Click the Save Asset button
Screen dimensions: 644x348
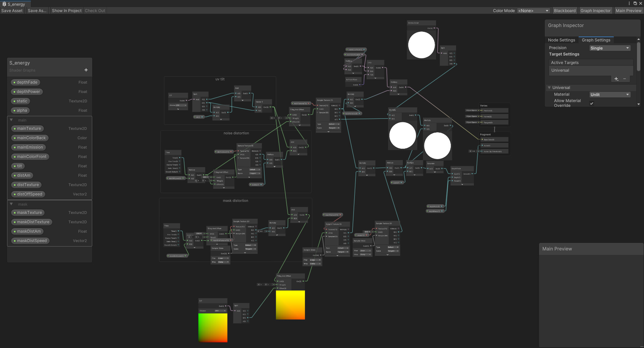tap(12, 11)
